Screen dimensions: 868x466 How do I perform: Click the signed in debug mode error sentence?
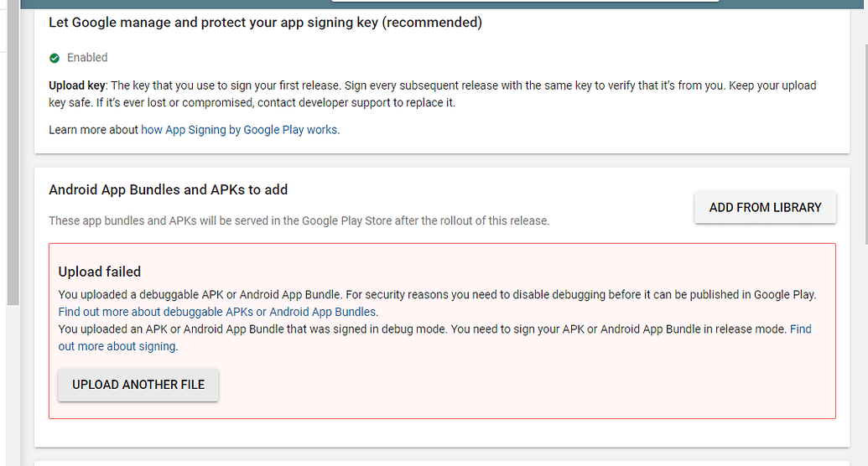(423, 329)
